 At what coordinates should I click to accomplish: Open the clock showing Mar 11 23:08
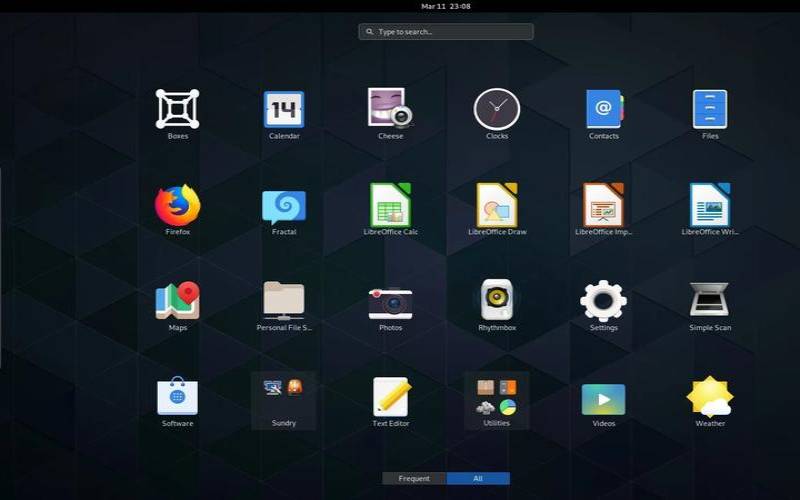pyautogui.click(x=446, y=6)
